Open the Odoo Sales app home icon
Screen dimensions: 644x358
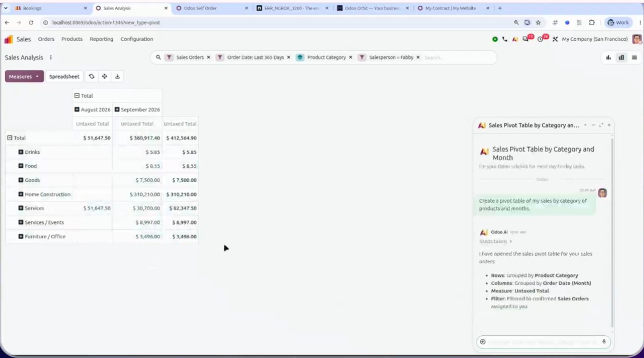coord(9,39)
